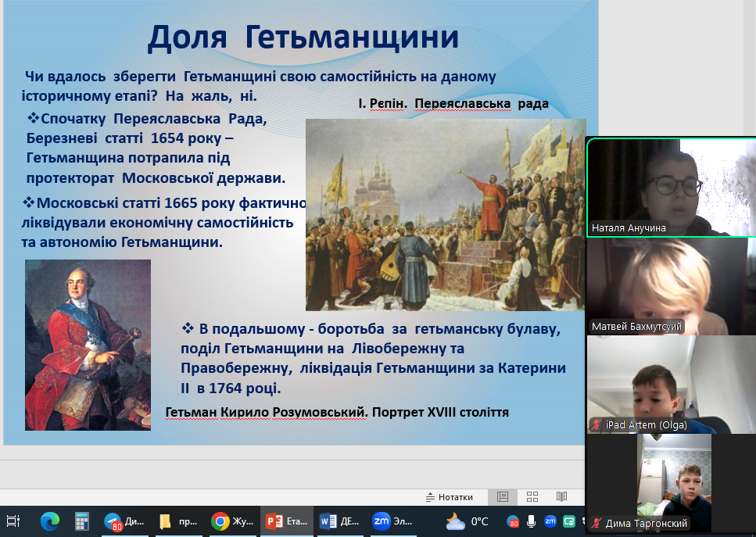Open File Explorer taskbar window
Viewport: 756px width, 537px height.
coord(177,521)
